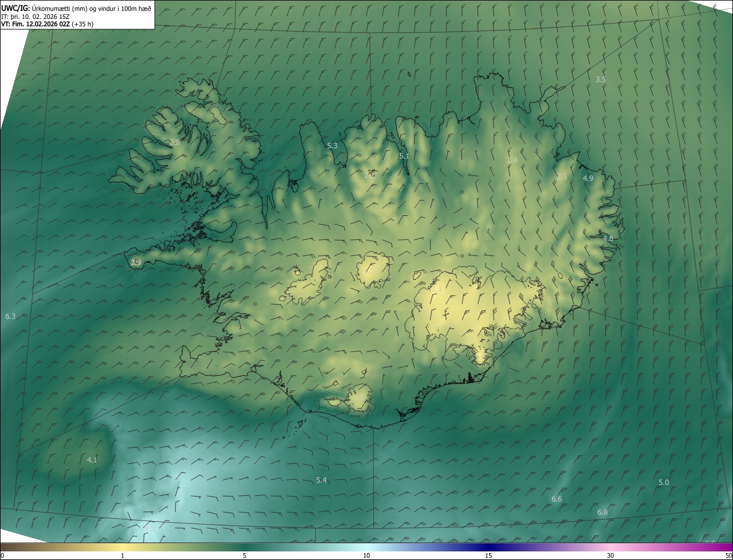Screen dimensions: 733x560
Task: Click the 1 mm mark on color scale
Action: click(123, 555)
